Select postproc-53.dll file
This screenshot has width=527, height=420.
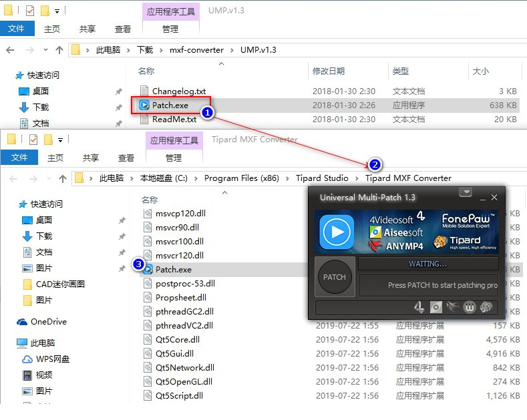[x=185, y=284]
